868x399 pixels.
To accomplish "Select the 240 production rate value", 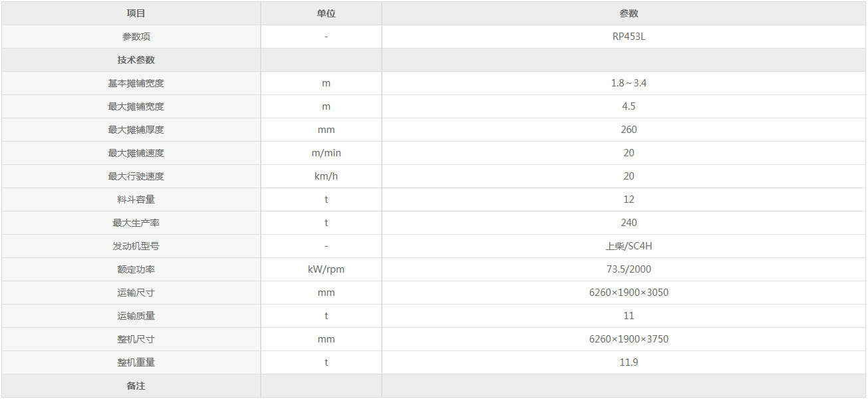I will (x=629, y=223).
